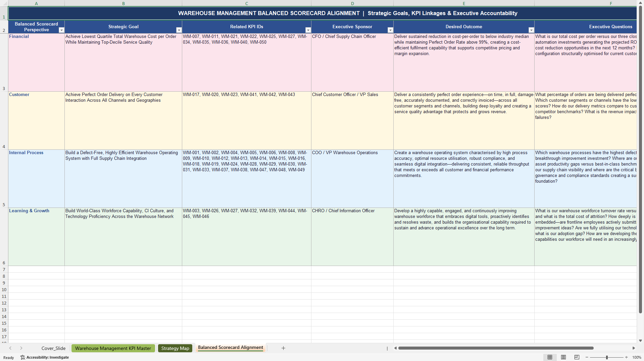This screenshot has width=644, height=361.
Task: Select the Build World-Class Workforce goal cell
Action: point(123,237)
